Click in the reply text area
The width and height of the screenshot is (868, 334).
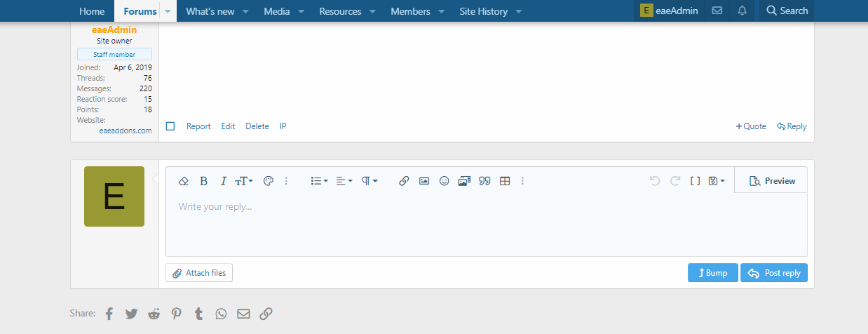[486, 225]
